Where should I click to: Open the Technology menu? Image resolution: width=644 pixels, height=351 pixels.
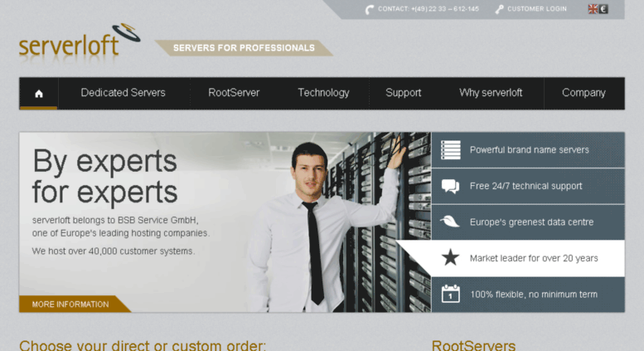click(323, 93)
